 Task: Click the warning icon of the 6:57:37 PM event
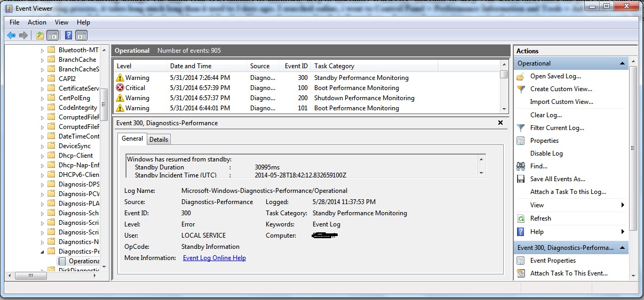(x=120, y=98)
